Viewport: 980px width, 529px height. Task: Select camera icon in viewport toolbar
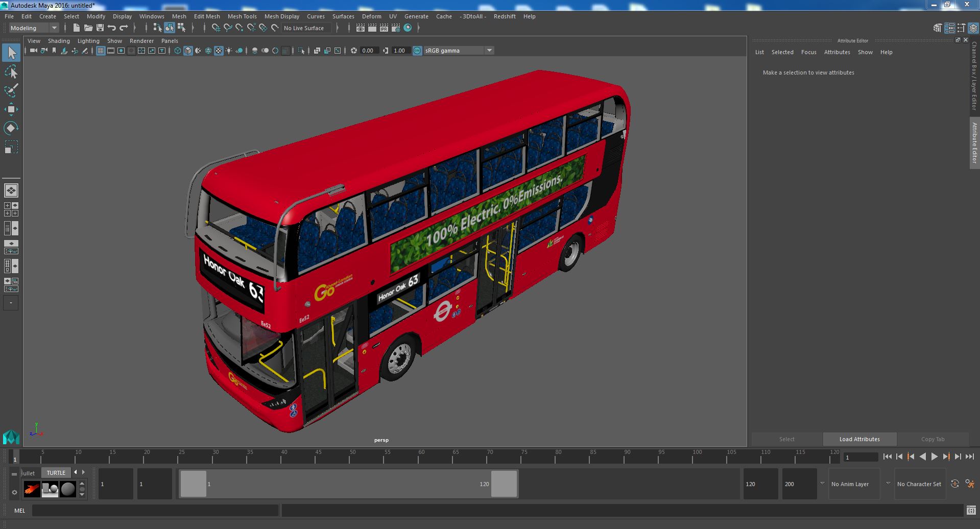click(33, 51)
